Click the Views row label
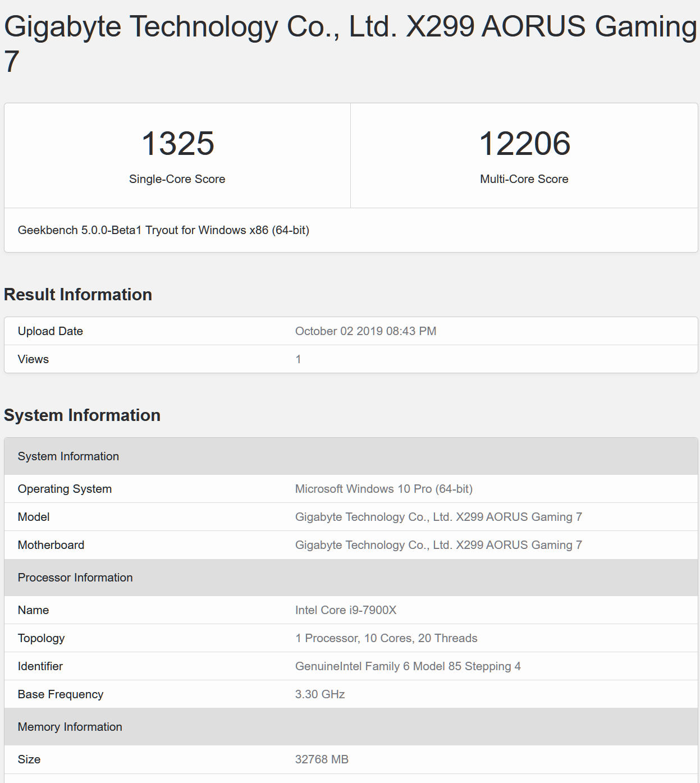The image size is (700, 783). pyautogui.click(x=33, y=359)
